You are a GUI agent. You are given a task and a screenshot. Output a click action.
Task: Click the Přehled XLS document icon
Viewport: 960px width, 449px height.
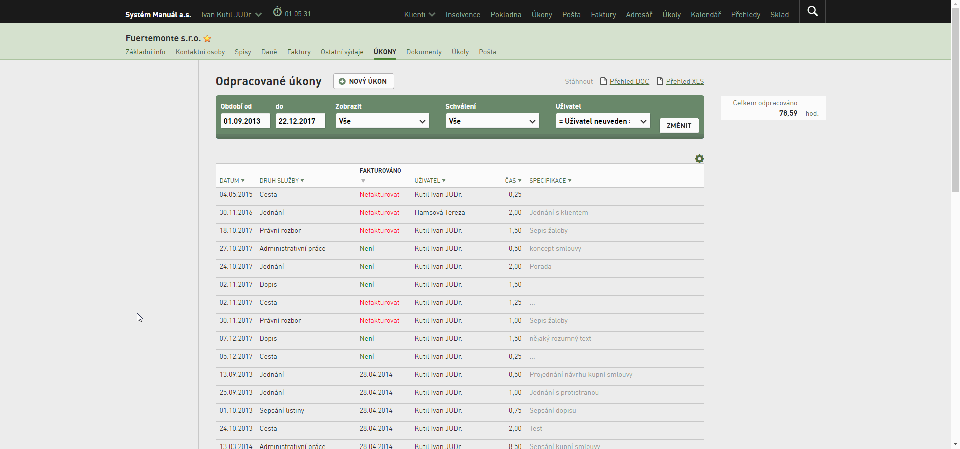[660, 81]
